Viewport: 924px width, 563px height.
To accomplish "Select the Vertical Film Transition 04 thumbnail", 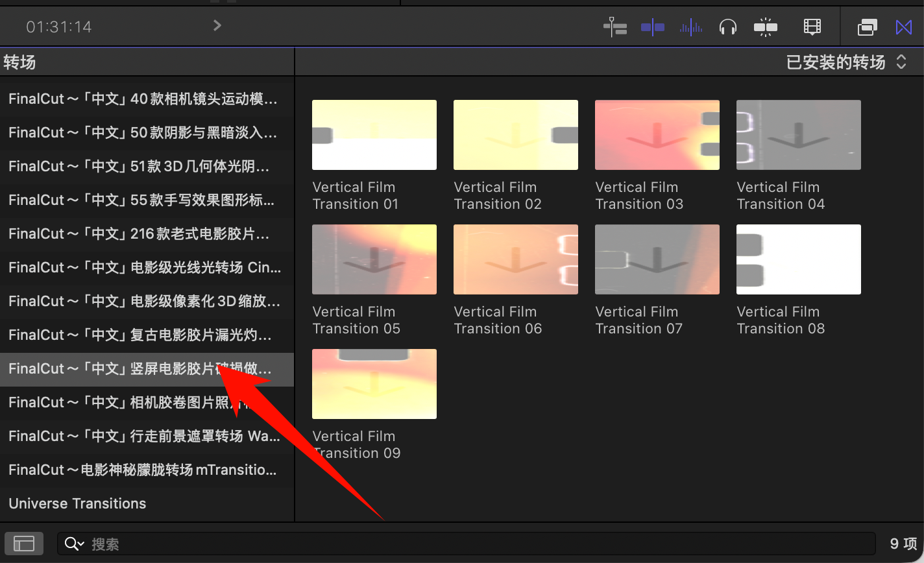I will [798, 135].
